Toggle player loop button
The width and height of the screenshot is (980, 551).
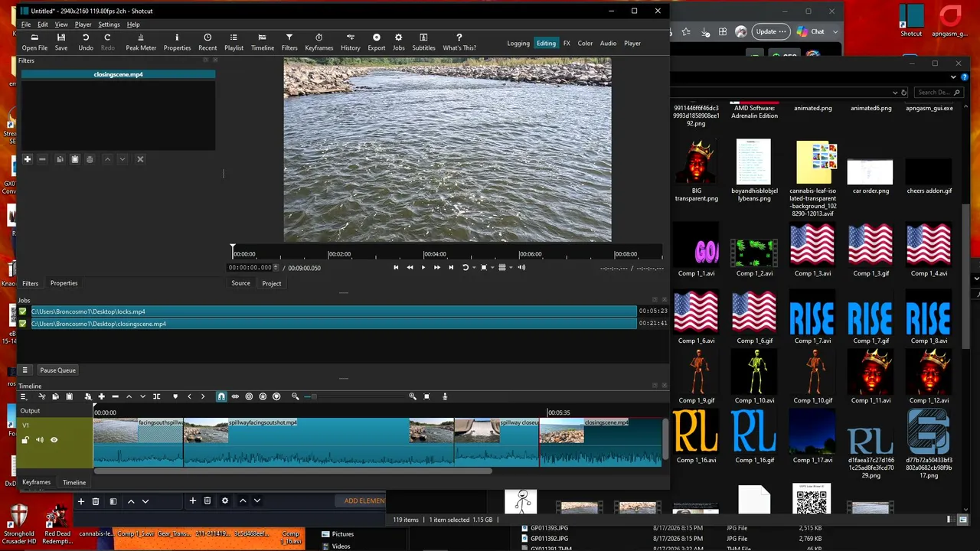(x=465, y=267)
